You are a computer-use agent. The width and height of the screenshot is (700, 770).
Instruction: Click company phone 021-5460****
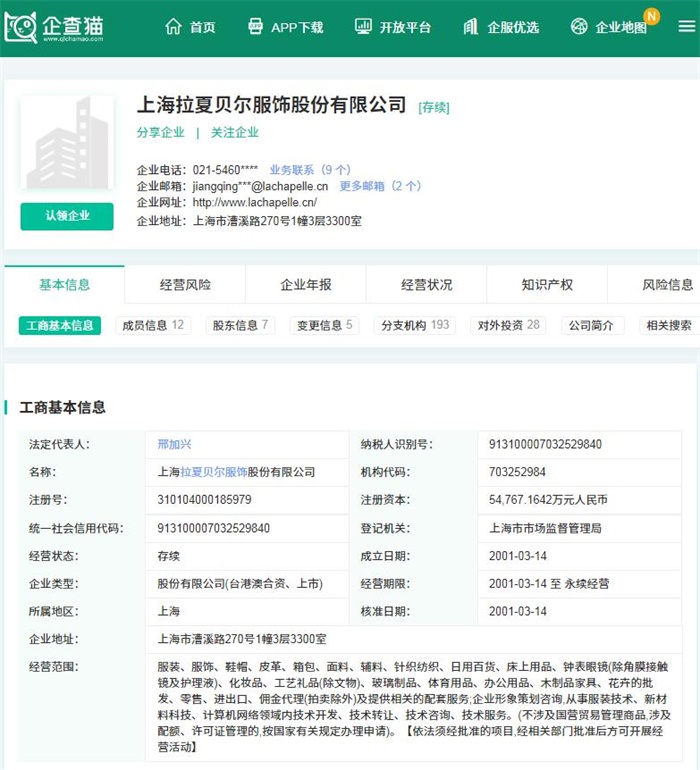pyautogui.click(x=225, y=170)
